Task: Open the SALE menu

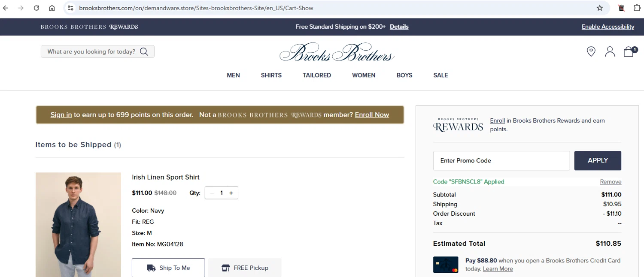Action: tap(440, 75)
